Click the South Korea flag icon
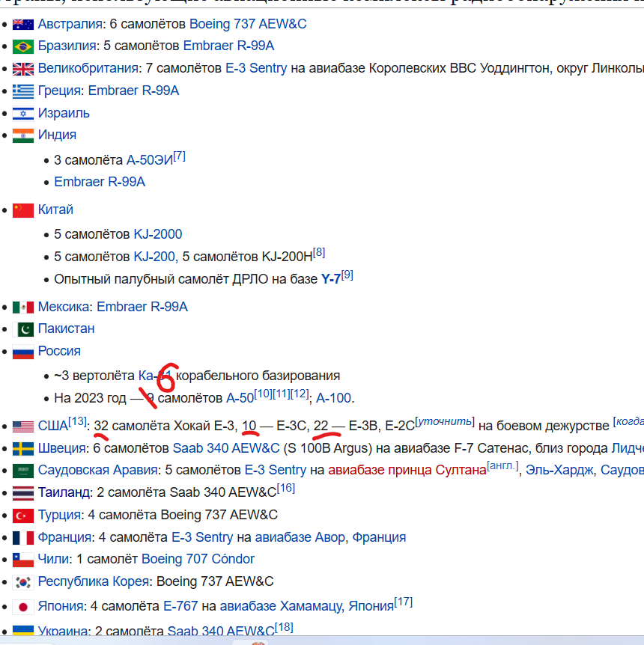This screenshot has width=644, height=645. pos(23,582)
